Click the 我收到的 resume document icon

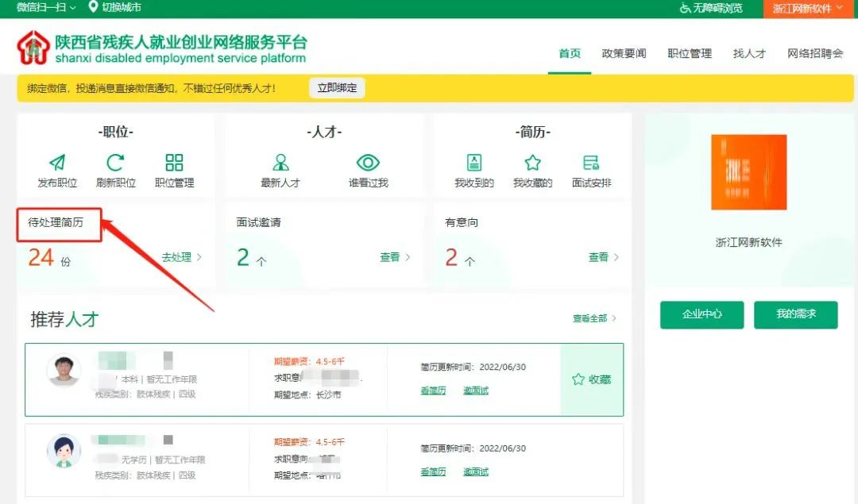(x=473, y=163)
